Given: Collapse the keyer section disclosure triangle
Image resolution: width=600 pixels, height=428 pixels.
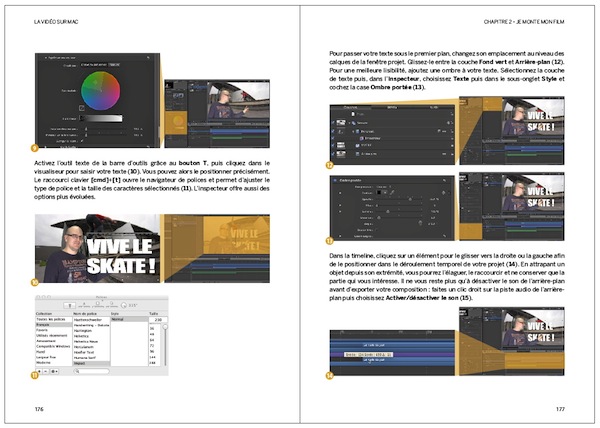Looking at the screenshot, I should [46, 58].
